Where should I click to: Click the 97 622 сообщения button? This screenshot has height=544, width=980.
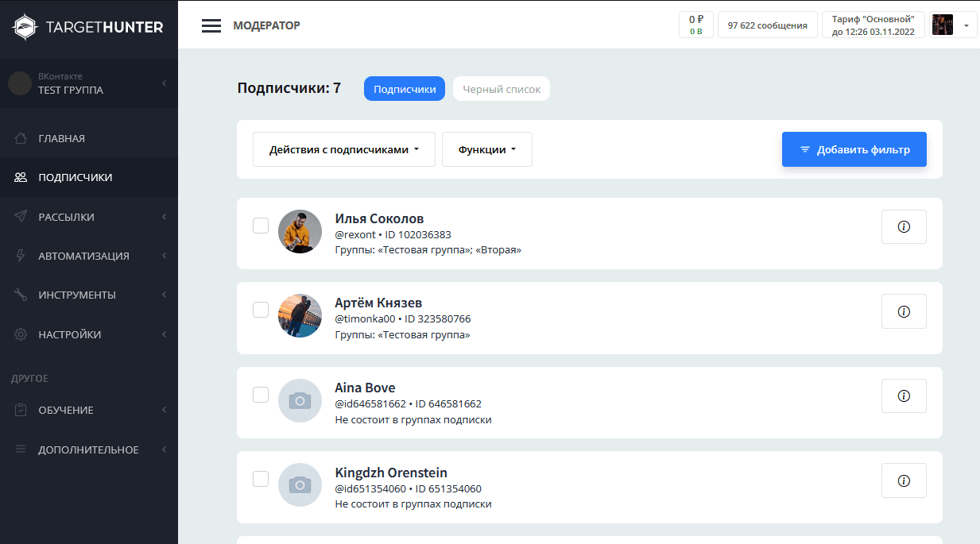point(767,25)
